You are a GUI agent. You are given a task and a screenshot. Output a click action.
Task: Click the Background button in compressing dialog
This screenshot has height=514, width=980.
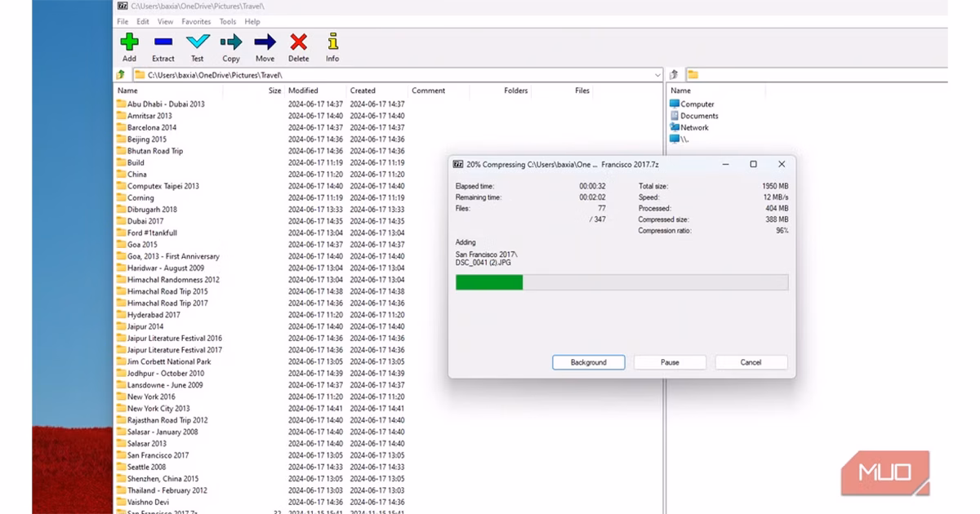point(589,362)
